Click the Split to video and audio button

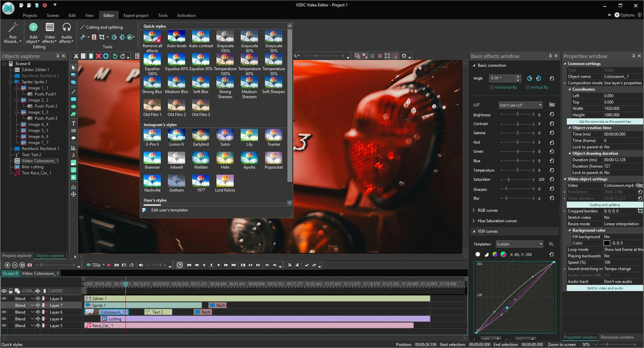coord(605,288)
